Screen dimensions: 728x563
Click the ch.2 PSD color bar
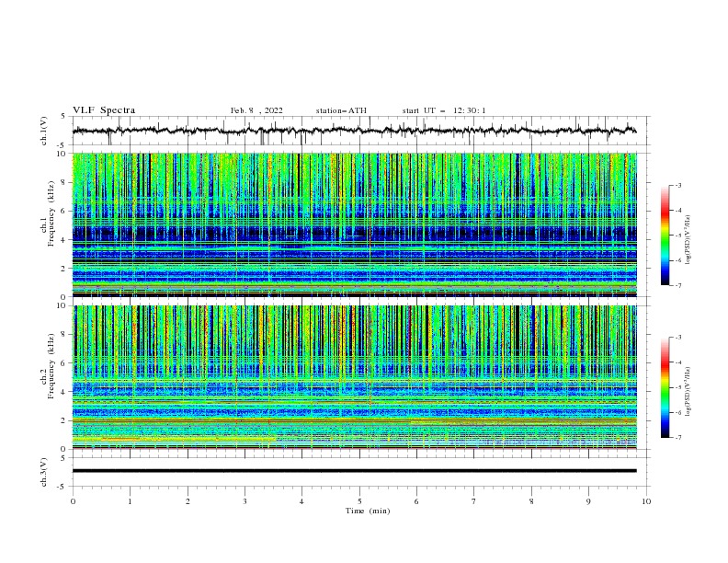pyautogui.click(x=665, y=387)
